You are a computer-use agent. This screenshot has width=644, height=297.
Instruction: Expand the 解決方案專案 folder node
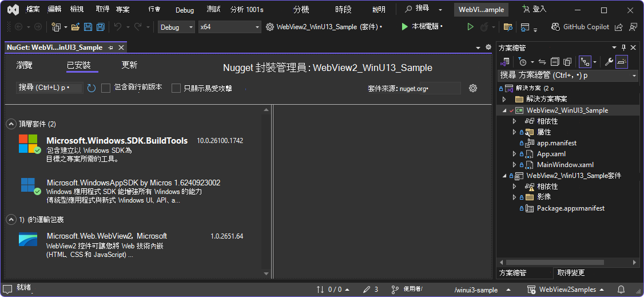click(x=504, y=100)
